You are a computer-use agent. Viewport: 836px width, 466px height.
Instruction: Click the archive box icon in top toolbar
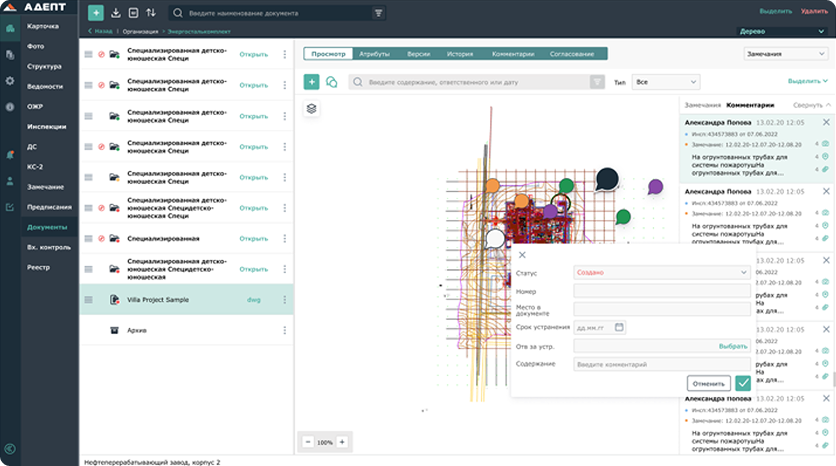133,13
